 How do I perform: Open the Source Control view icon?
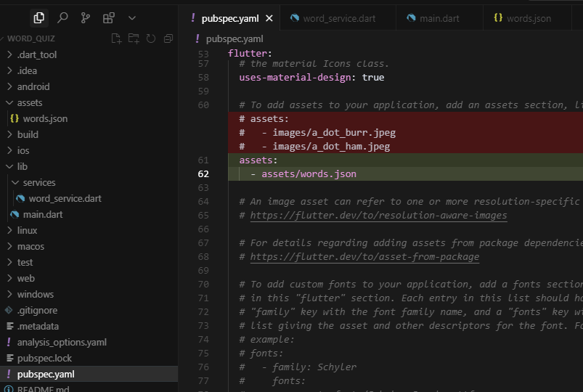[x=86, y=18]
